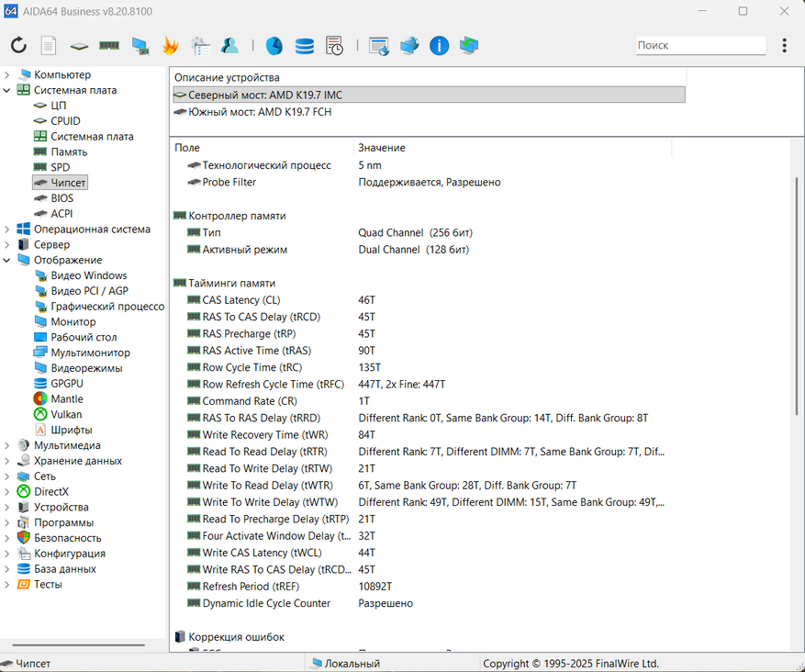Open the monitor diagnostics toolbar icon

click(x=140, y=46)
